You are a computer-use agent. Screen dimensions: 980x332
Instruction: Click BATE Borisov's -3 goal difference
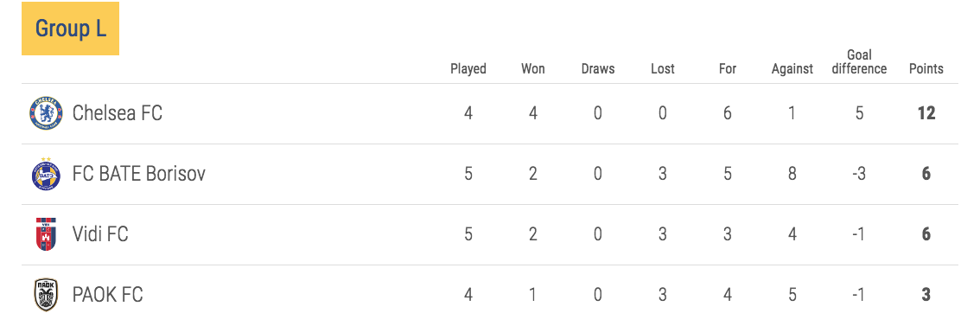point(859,174)
